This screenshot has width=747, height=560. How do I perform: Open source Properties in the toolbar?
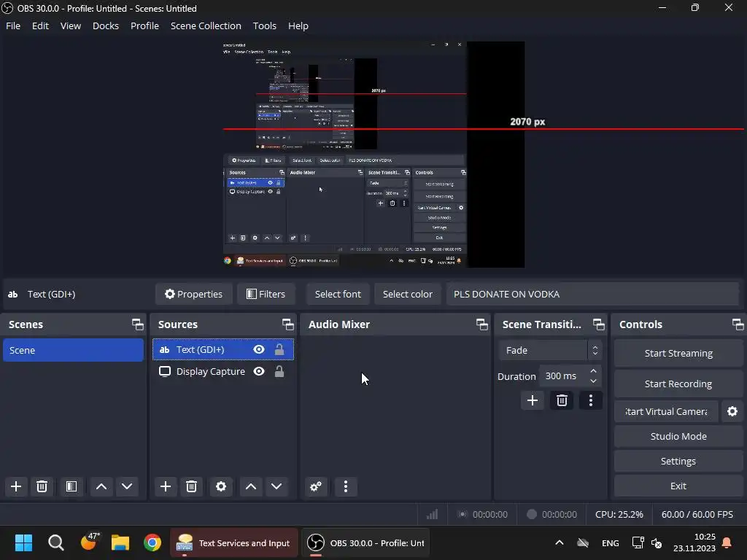(193, 295)
